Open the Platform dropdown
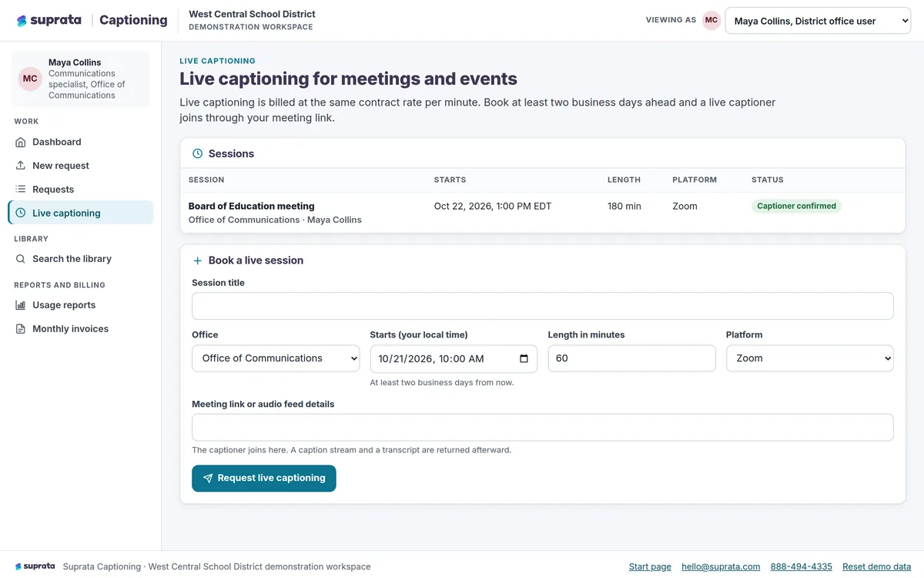Viewport: 924px width, 578px height. [x=810, y=358]
